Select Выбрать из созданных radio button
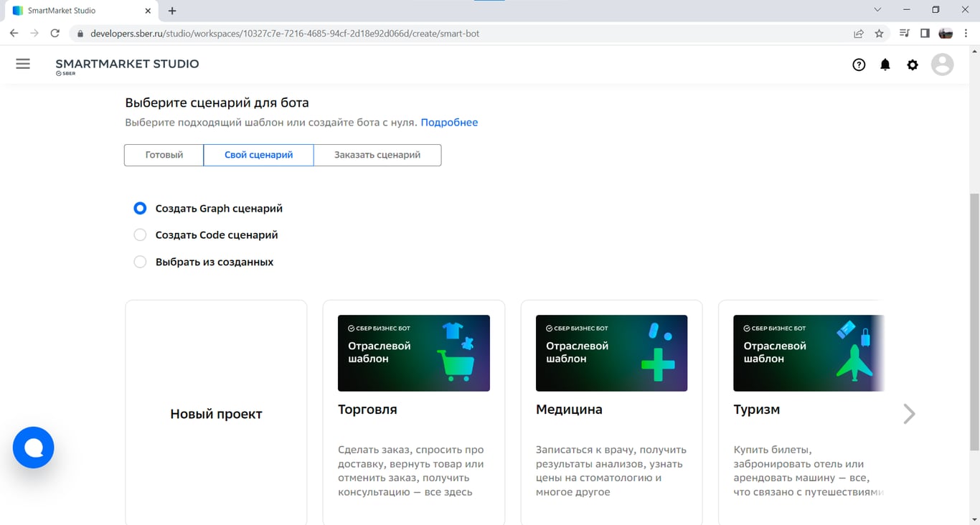980x525 pixels. tap(140, 262)
